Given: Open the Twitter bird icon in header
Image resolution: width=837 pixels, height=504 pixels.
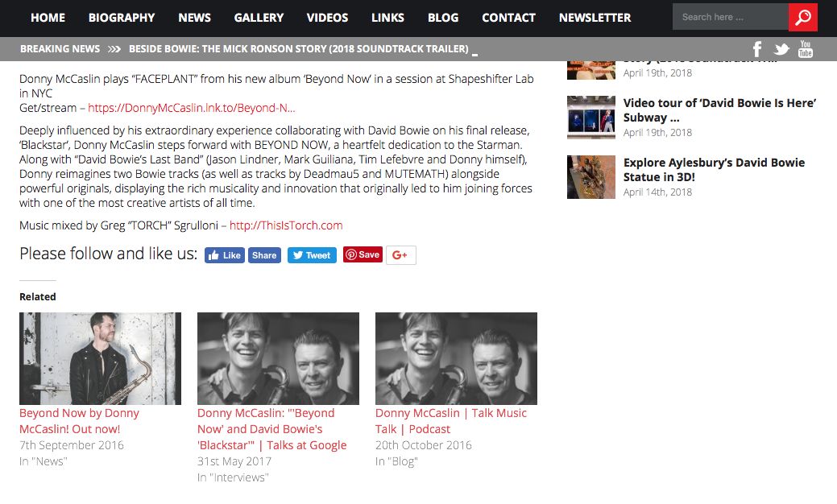Looking at the screenshot, I should click(781, 49).
